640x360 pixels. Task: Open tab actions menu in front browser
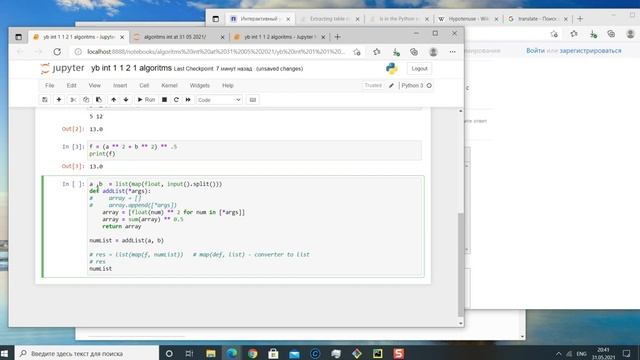(x=18, y=37)
